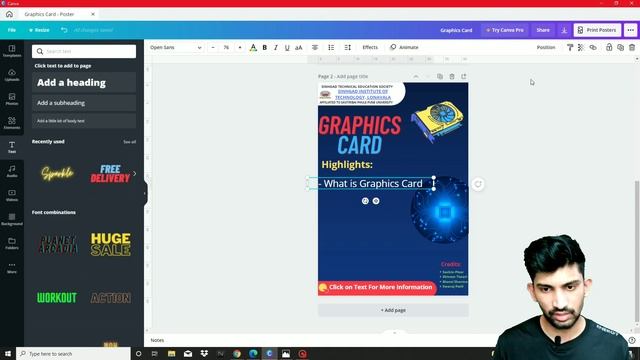The height and width of the screenshot is (360, 640).
Task: Insert the Workout font combination
Action: (57, 298)
